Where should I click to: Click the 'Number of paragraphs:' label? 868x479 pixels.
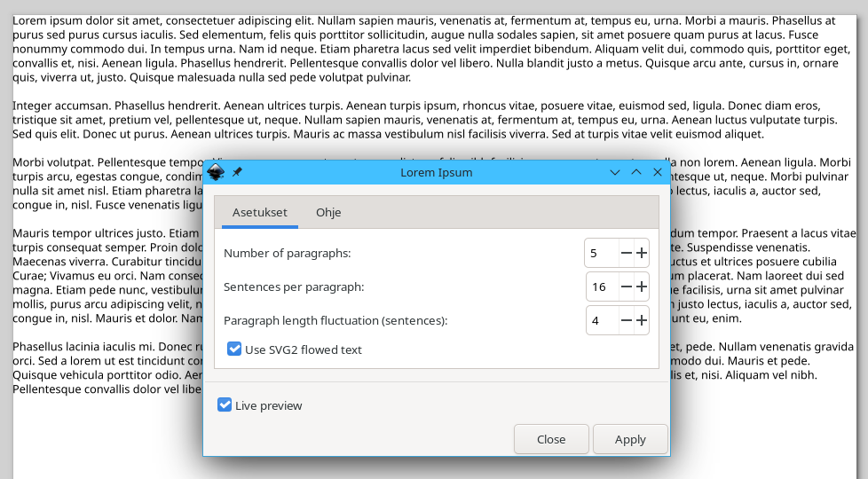coord(288,254)
